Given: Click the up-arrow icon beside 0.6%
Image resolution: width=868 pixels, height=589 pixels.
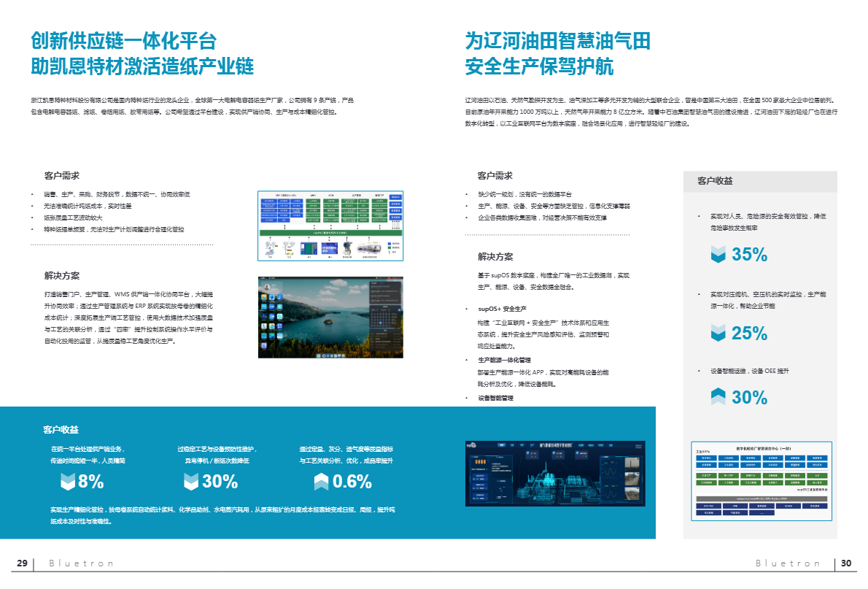Looking at the screenshot, I should [321, 482].
